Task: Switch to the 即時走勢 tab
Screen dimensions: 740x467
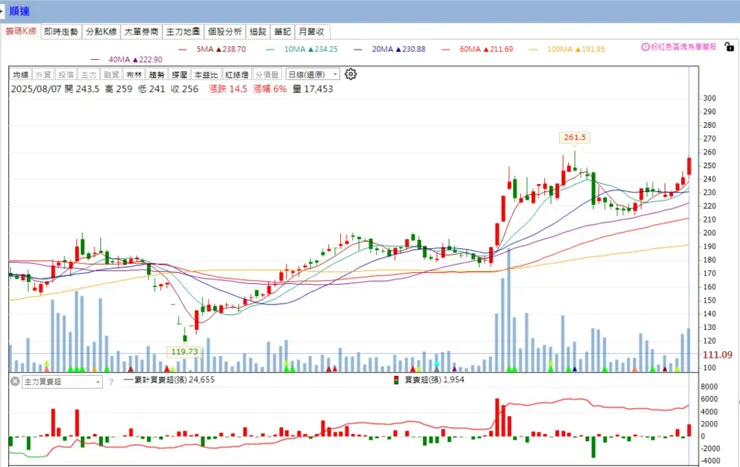Action: pos(61,32)
